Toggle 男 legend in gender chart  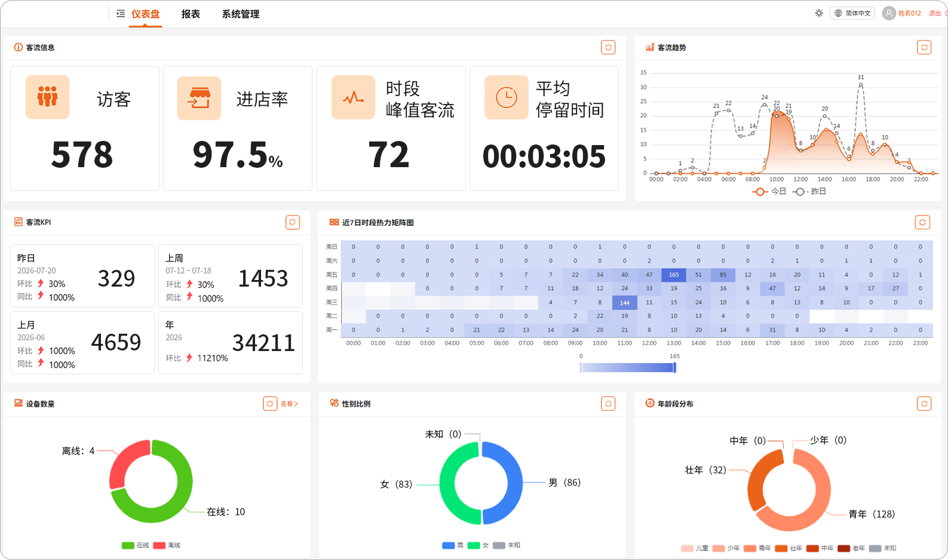(x=453, y=545)
